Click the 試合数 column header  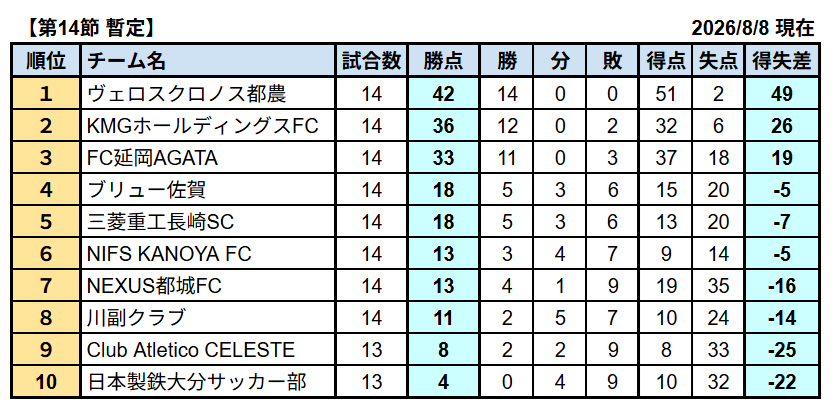[371, 62]
